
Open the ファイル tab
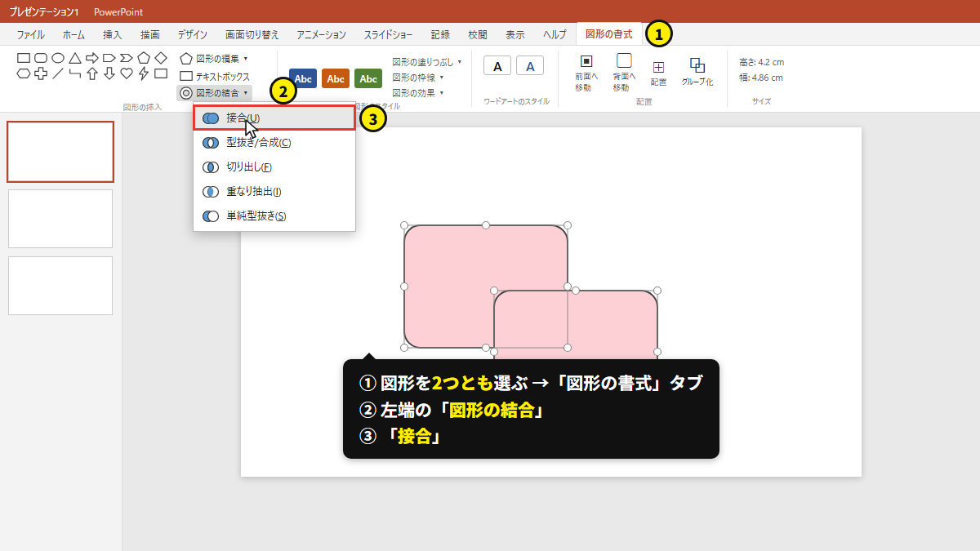click(31, 34)
